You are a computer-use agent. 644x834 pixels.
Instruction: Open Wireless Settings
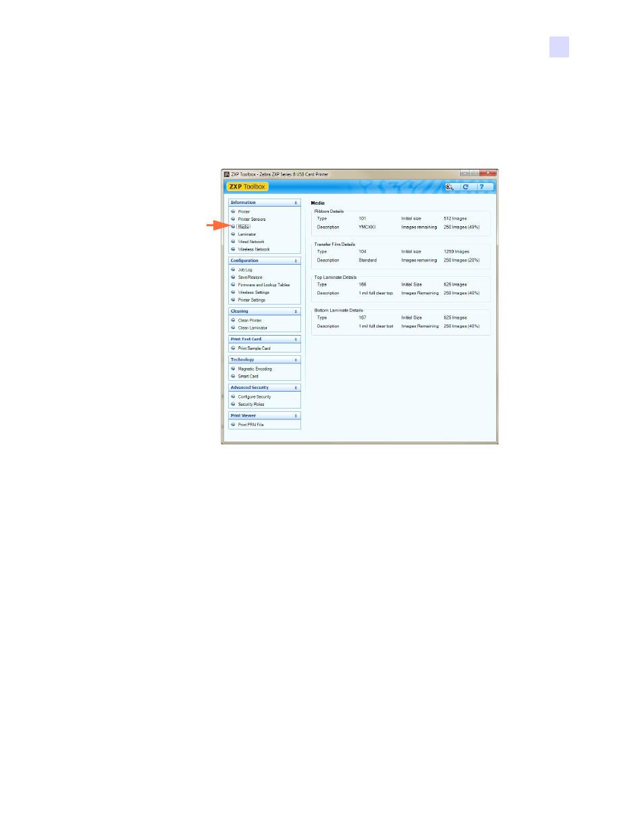(x=254, y=292)
